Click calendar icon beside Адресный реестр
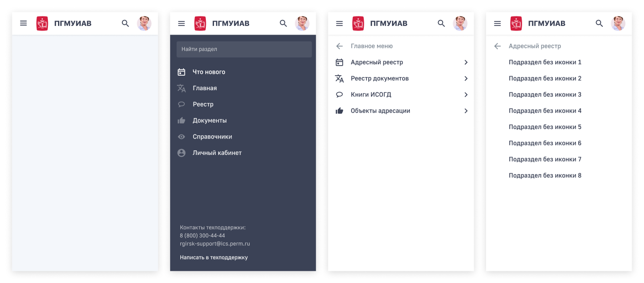 (x=339, y=62)
